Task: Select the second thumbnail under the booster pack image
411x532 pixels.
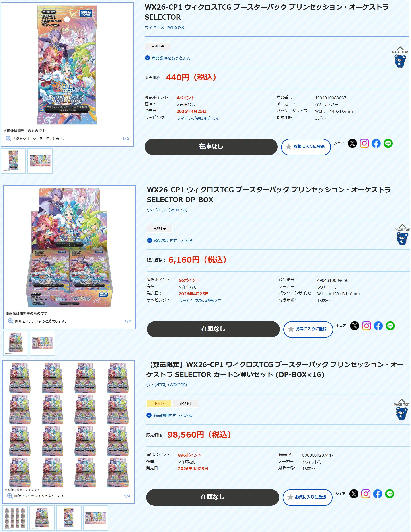Action: [40, 161]
